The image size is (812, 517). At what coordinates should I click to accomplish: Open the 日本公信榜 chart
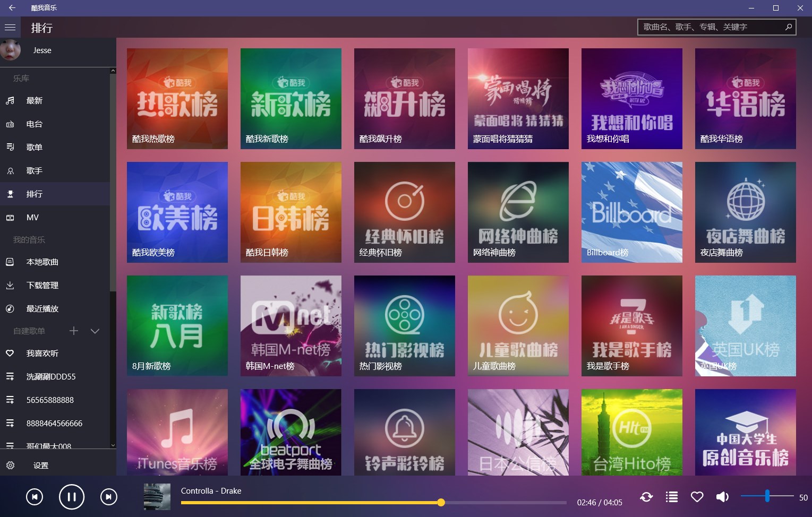[x=518, y=432]
